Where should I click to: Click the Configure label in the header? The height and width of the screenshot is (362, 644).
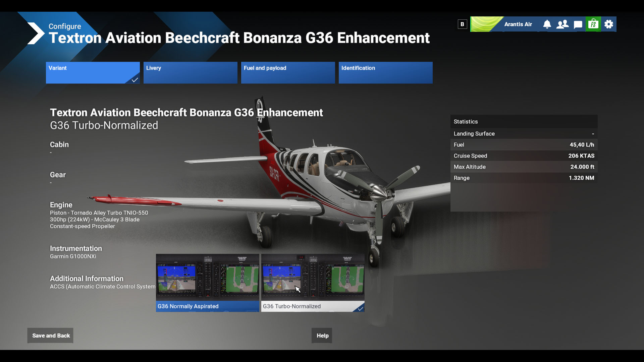coord(65,26)
